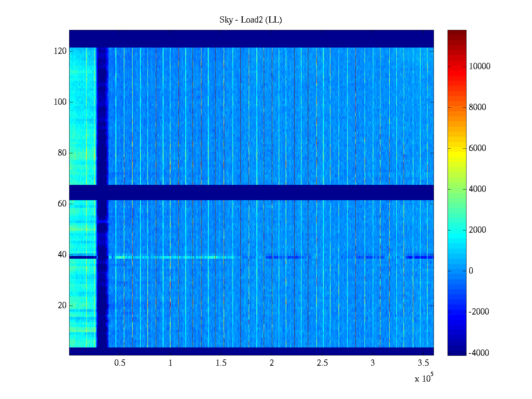Viewport: 532px width, 399px height.
Task: Select the 20 y-axis tick label
Action: click(x=62, y=306)
